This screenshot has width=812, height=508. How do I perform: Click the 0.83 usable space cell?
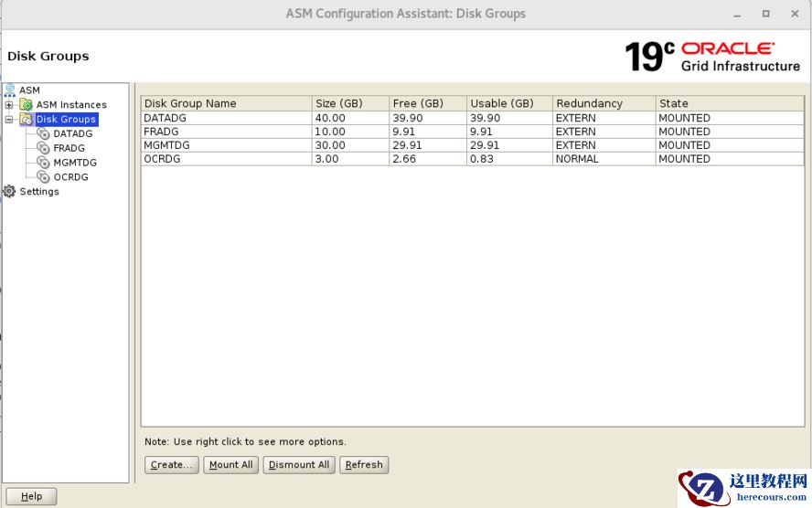509,159
